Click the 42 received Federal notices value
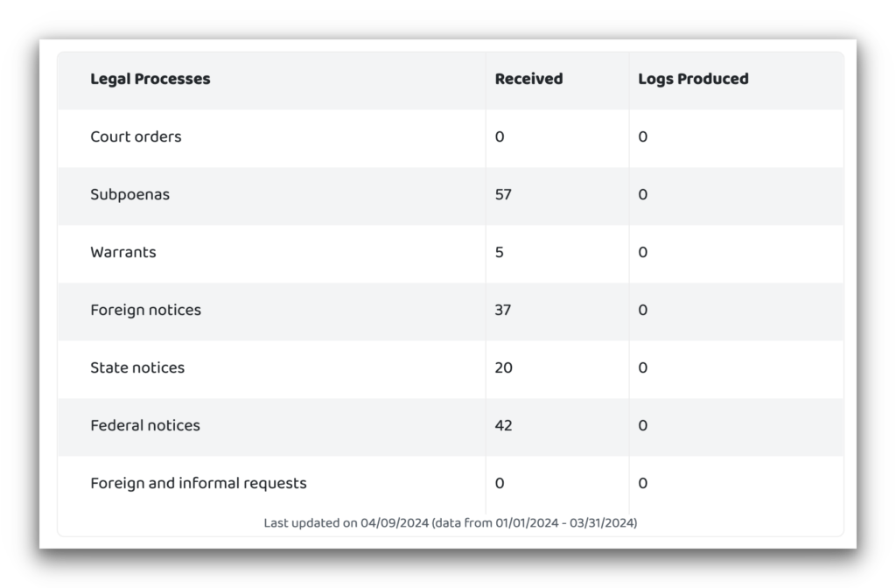This screenshot has height=588, width=896. point(503,425)
